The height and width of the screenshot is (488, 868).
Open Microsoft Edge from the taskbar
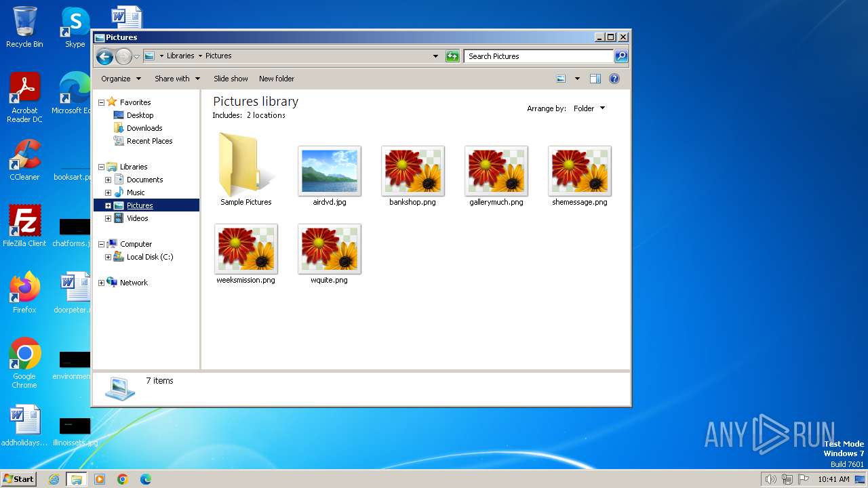(x=146, y=479)
